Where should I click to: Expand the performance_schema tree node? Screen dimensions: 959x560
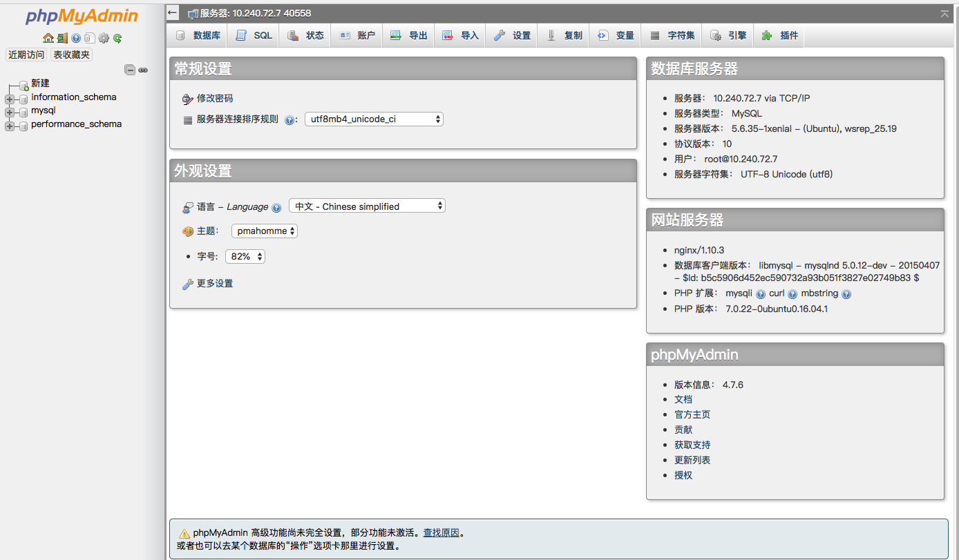pyautogui.click(x=10, y=126)
